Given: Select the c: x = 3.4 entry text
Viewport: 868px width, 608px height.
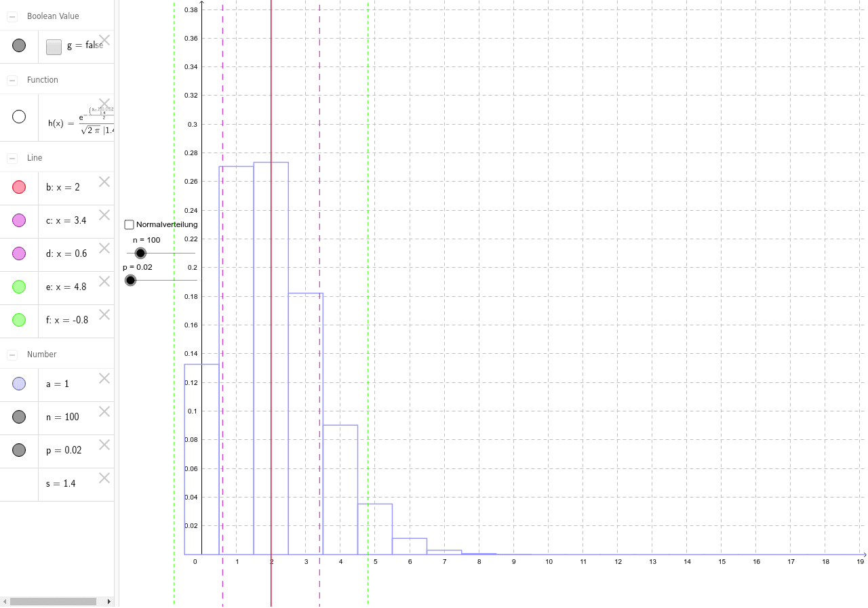Looking at the screenshot, I should 66,220.
